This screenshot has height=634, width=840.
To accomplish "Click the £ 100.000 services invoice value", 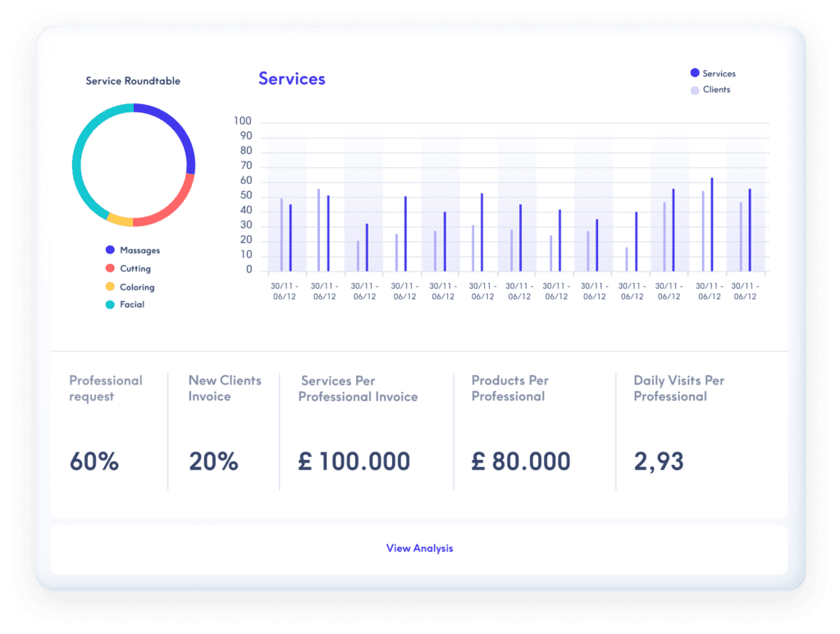I will (354, 462).
